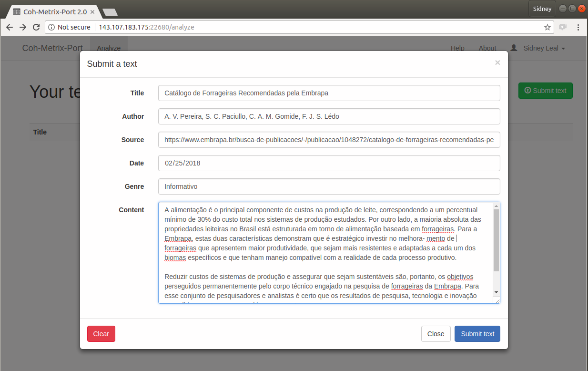Click the Not secure site info icon
The width and height of the screenshot is (588, 371).
52,27
